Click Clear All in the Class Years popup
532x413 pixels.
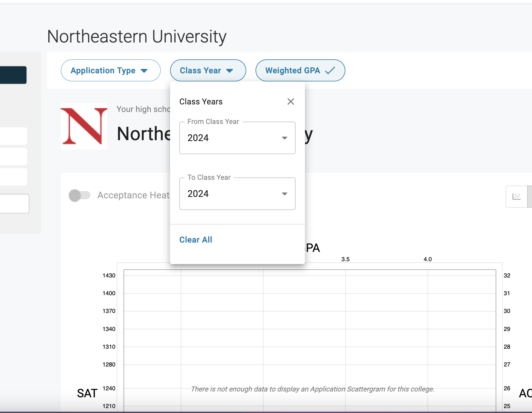coord(196,240)
